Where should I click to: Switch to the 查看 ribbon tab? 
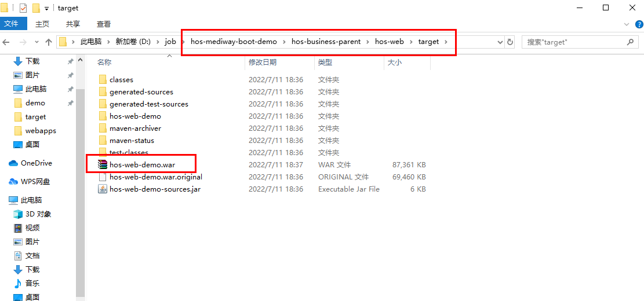click(x=104, y=24)
